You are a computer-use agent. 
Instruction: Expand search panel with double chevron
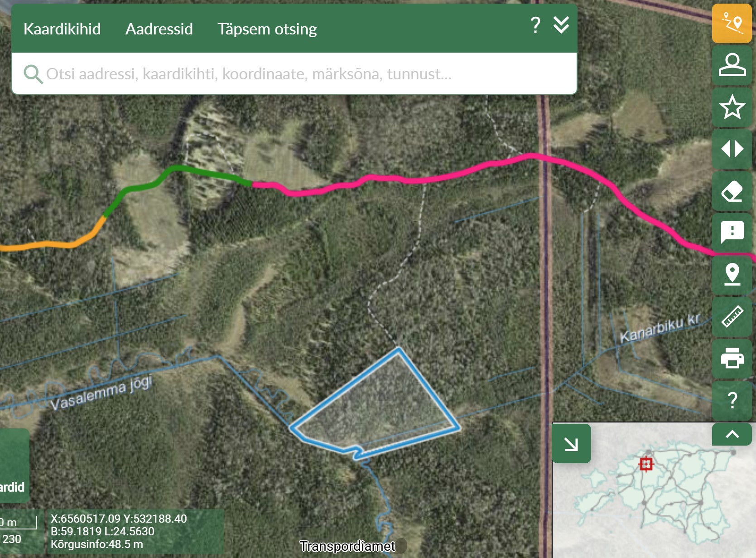pos(561,25)
